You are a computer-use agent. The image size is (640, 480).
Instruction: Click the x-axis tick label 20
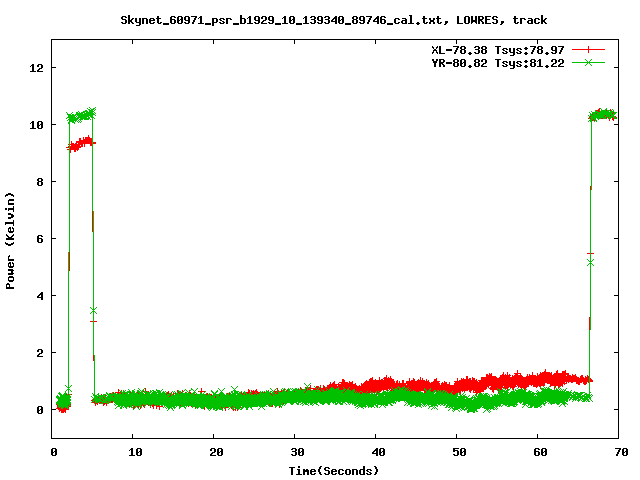(213, 452)
